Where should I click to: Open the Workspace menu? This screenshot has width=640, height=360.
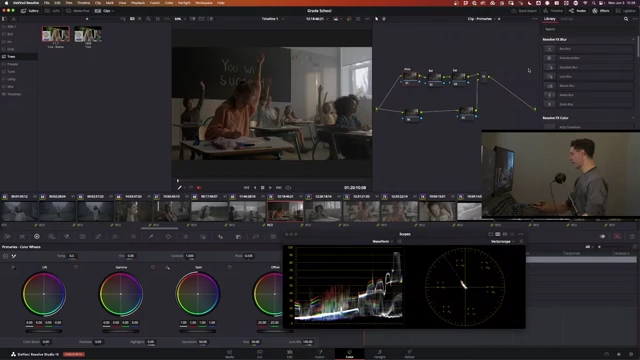(204, 2)
